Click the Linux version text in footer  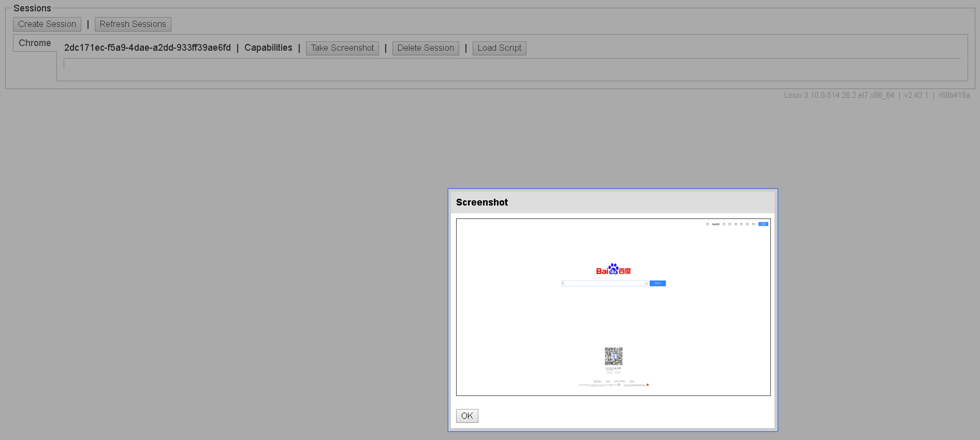point(839,95)
